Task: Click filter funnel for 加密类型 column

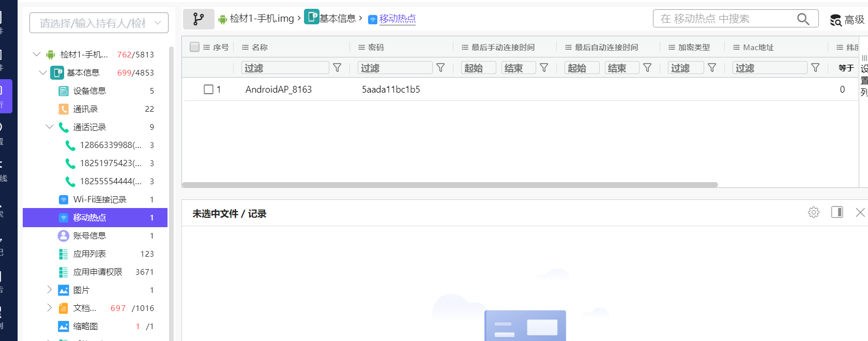Action: (712, 68)
